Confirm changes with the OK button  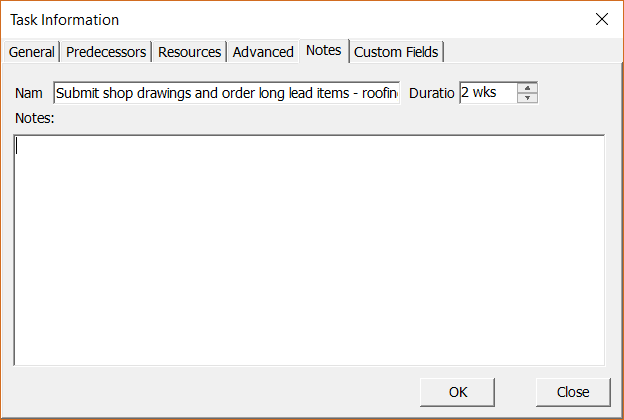click(457, 392)
